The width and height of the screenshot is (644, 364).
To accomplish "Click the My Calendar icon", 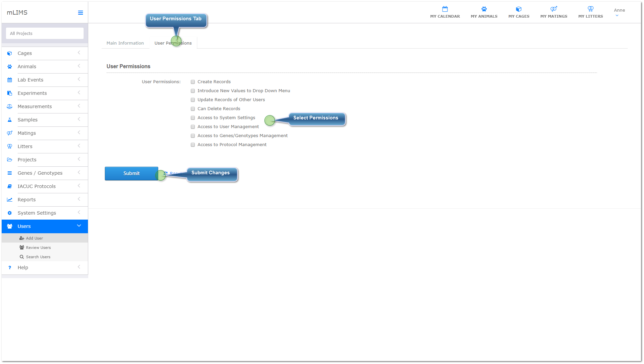I will pos(445,8).
